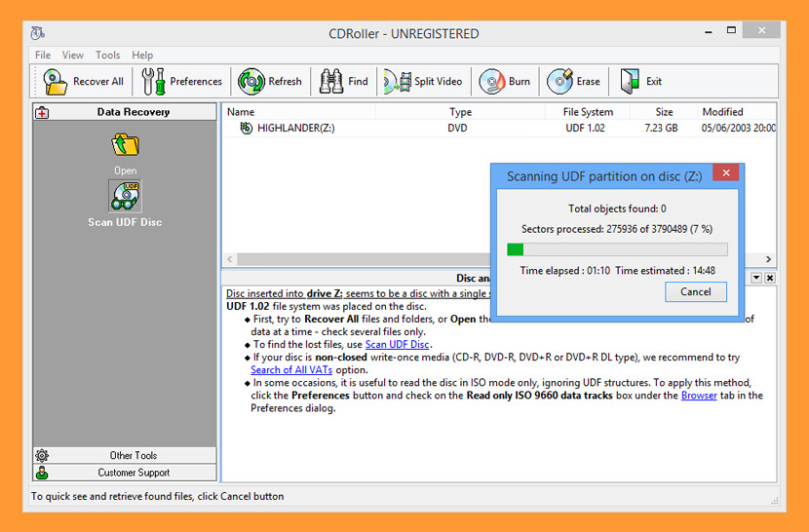This screenshot has height=532, width=809.
Task: Follow the Browser tab link
Action: [x=699, y=396]
